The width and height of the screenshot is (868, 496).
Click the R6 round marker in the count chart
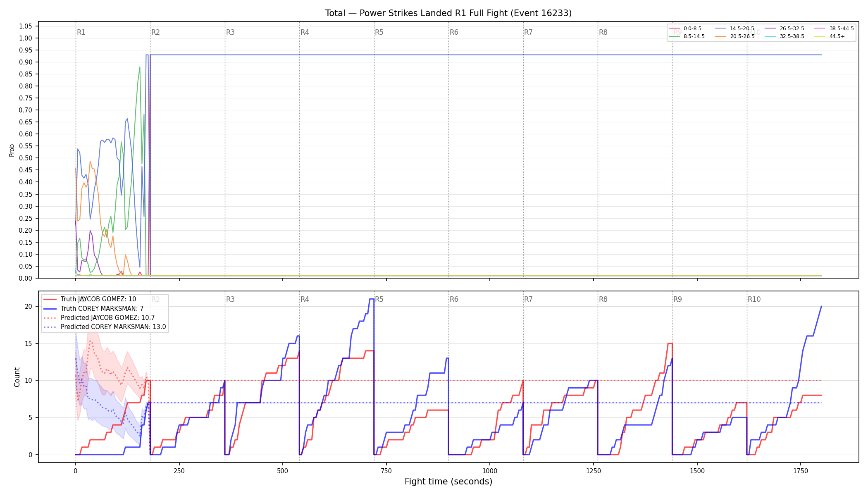tap(454, 299)
